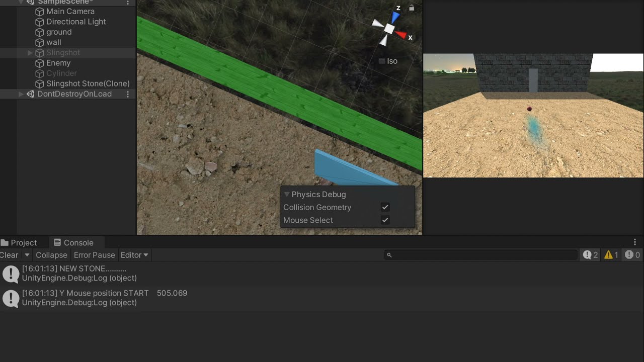Select wall in the hierarchy
The width and height of the screenshot is (644, 362).
[x=54, y=43]
